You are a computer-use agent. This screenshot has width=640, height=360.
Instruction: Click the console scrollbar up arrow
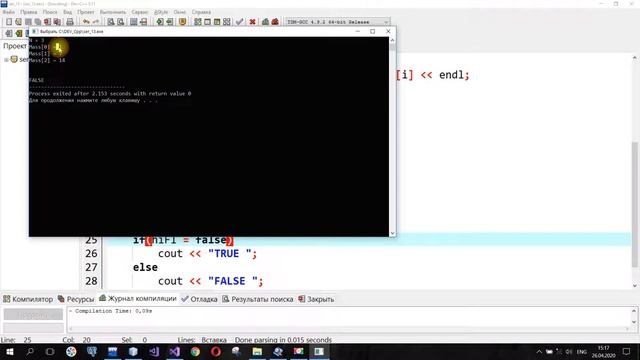point(392,40)
